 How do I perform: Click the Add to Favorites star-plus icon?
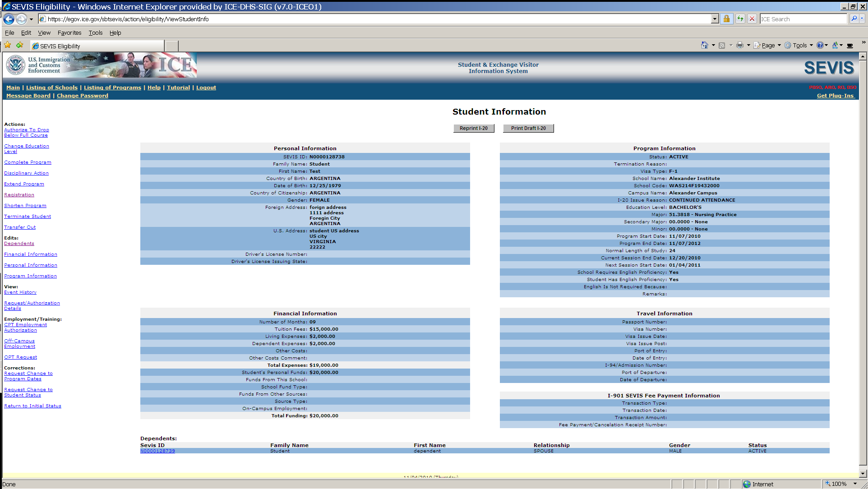click(x=19, y=45)
